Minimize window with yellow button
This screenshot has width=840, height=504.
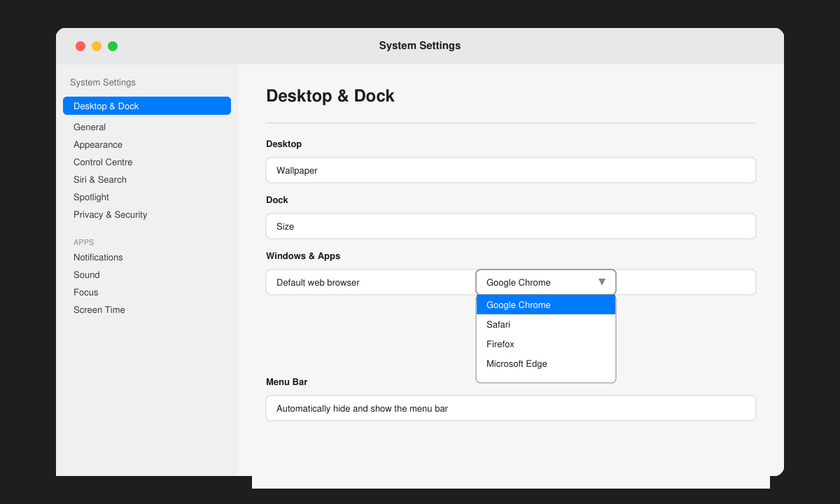point(97,46)
